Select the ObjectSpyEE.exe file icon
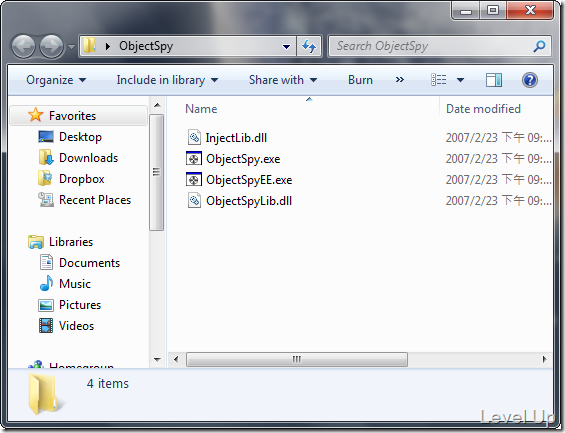565x433 pixels. point(193,179)
